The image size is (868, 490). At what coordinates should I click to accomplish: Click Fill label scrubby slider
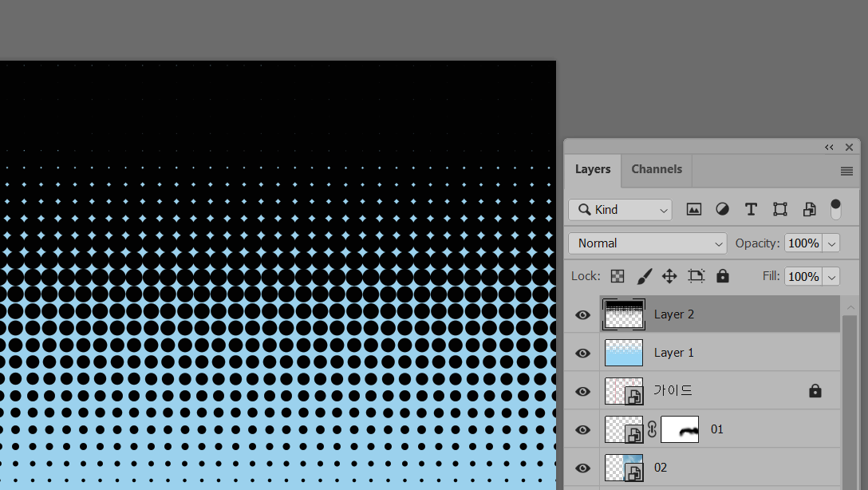(x=771, y=276)
